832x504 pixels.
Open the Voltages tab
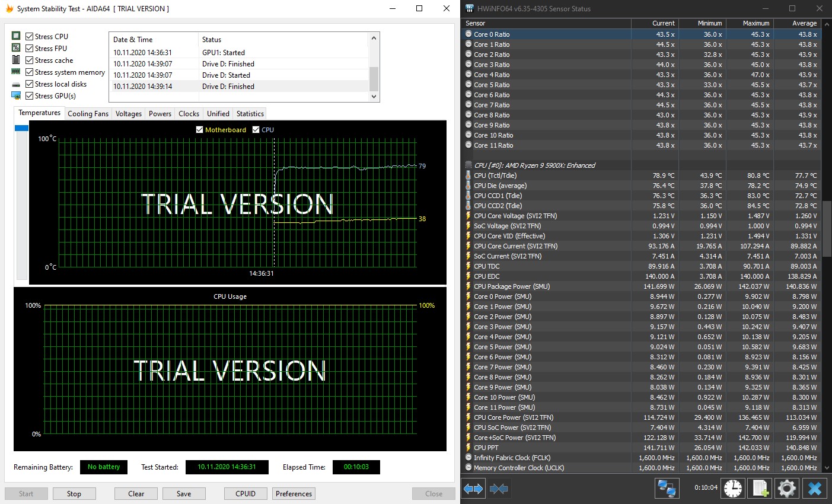tap(129, 114)
